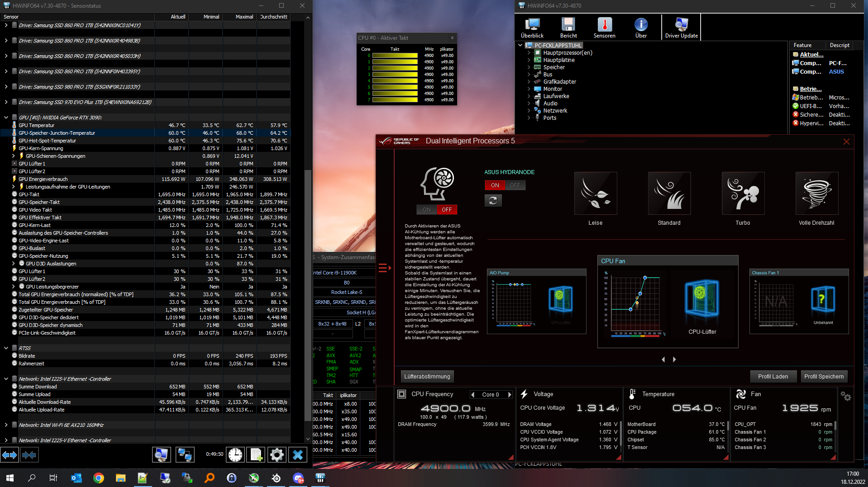Expand the Netzwerk tree node

[x=529, y=111]
